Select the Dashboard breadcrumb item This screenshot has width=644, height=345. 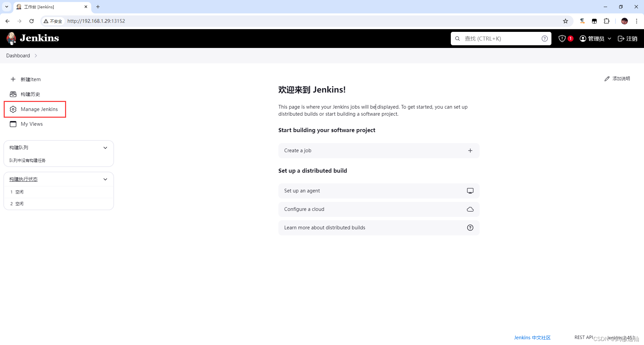point(18,55)
